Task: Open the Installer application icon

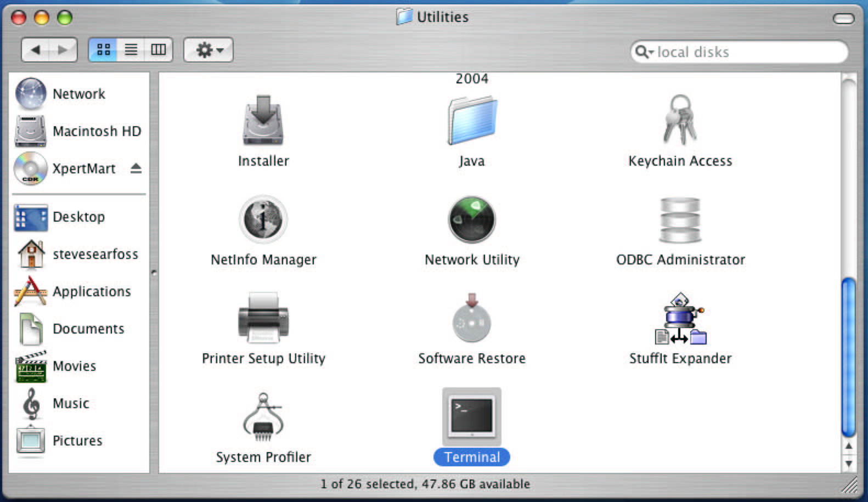Action: [263, 120]
